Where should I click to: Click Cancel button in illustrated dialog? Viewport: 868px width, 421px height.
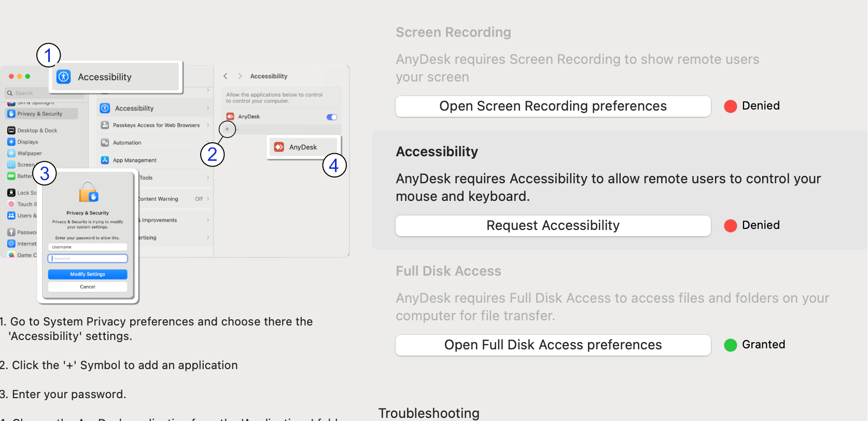click(x=88, y=287)
